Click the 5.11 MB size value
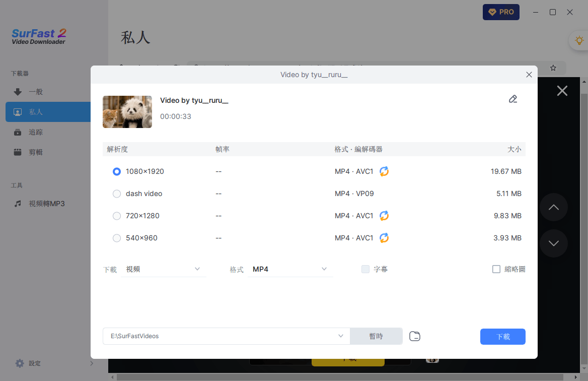 pos(509,194)
